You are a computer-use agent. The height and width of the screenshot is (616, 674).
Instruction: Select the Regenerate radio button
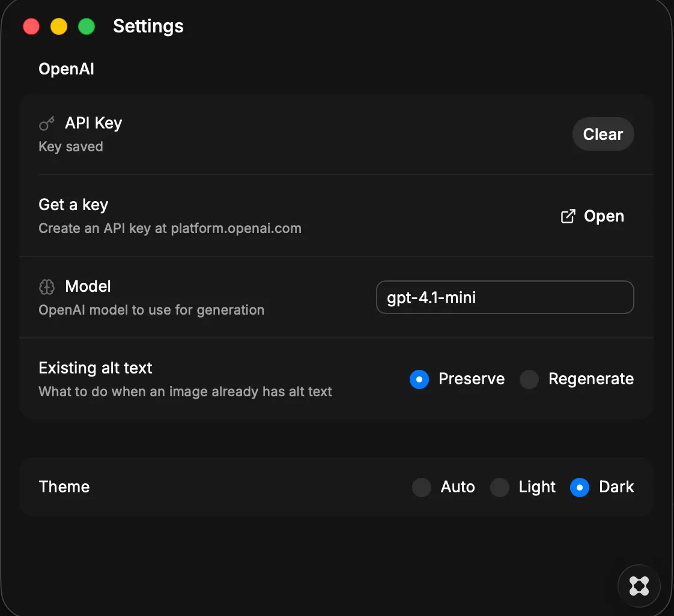point(529,379)
